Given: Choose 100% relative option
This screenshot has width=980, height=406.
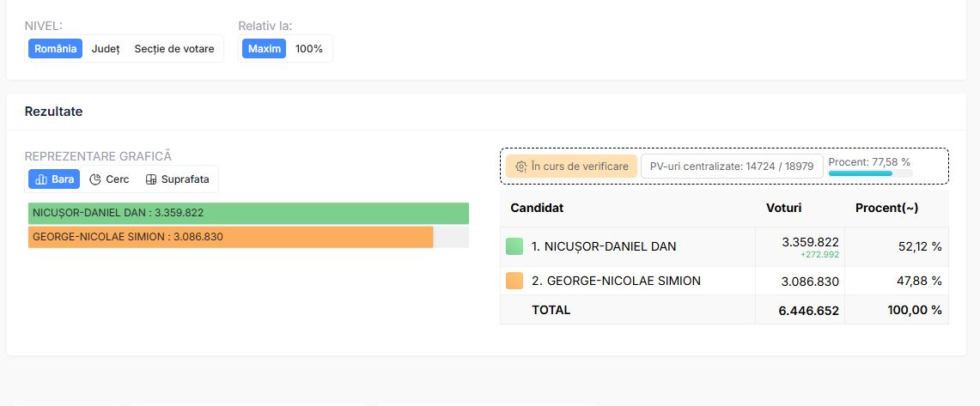Looking at the screenshot, I should point(308,49).
